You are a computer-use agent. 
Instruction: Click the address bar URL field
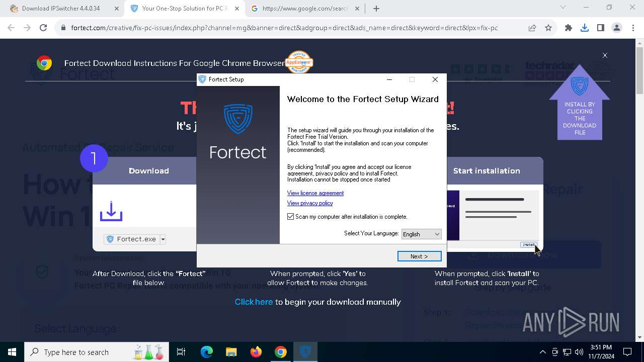pyautogui.click(x=284, y=28)
